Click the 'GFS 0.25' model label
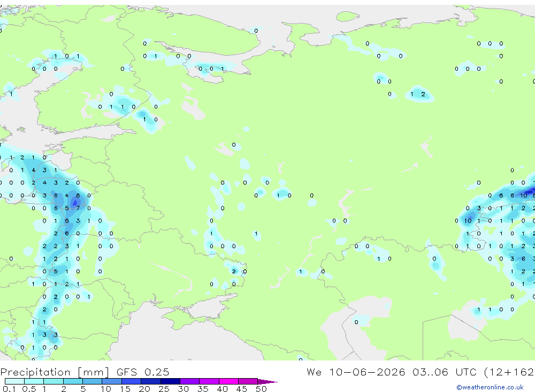The height and width of the screenshot is (392, 535). pos(143,372)
